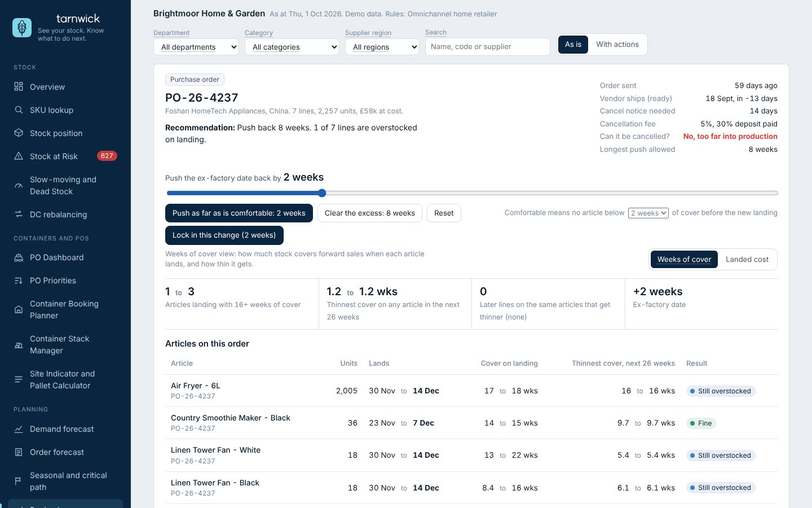Click Linen Tower Fan - White article
This screenshot has height=508, width=812.
[215, 450]
